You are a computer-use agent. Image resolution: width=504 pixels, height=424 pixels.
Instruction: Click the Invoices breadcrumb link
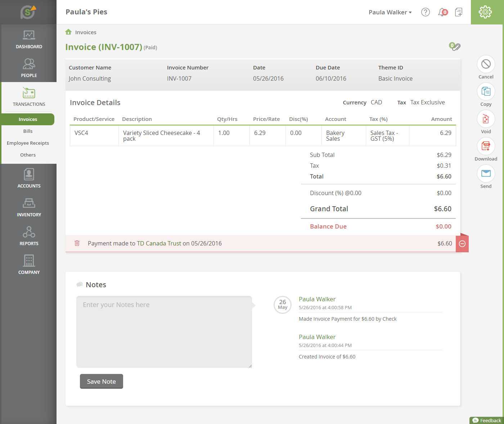click(86, 32)
